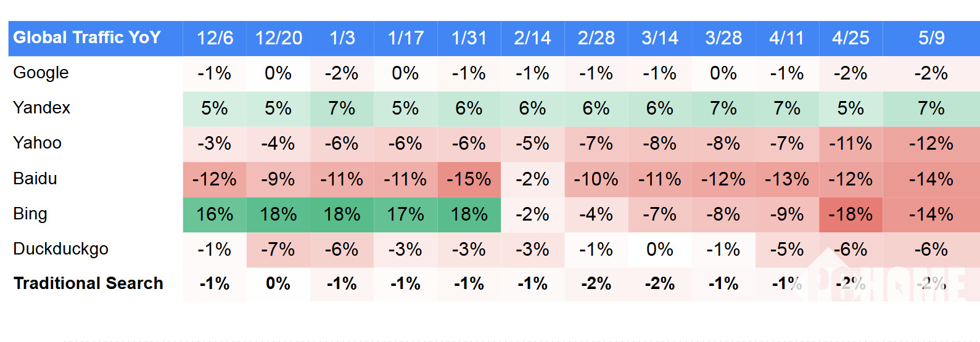This screenshot has width=980, height=342.
Task: Click the Global Traffic YoY header cell
Action: (x=87, y=38)
